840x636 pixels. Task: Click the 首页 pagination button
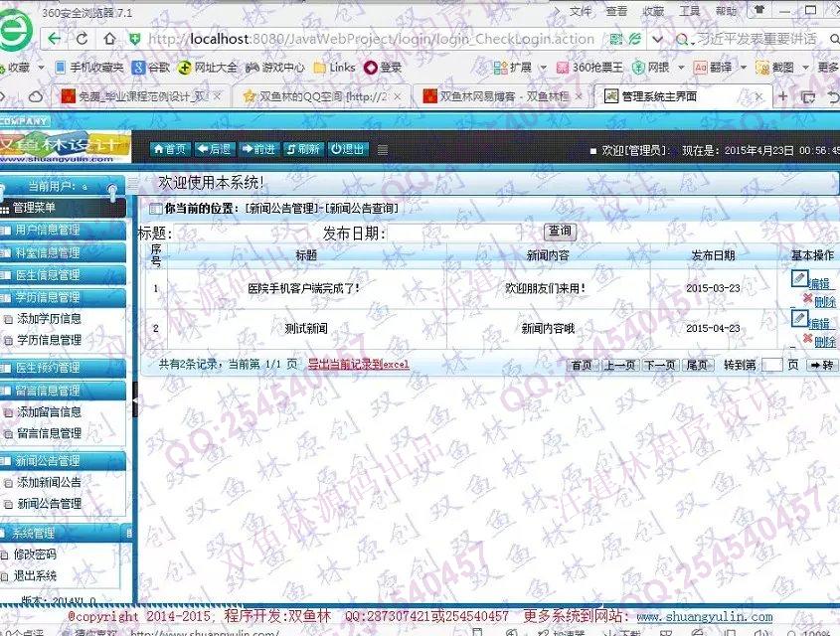click(x=583, y=365)
